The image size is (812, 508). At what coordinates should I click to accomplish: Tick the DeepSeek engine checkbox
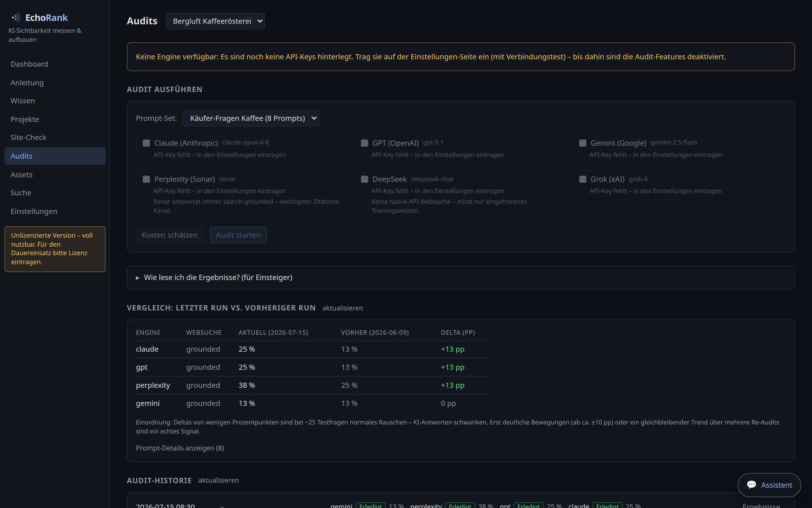pyautogui.click(x=364, y=179)
